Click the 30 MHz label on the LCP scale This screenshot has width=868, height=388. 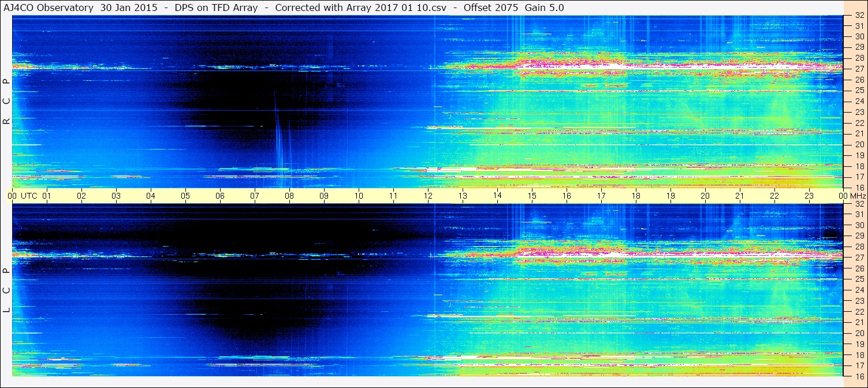[x=858, y=225]
